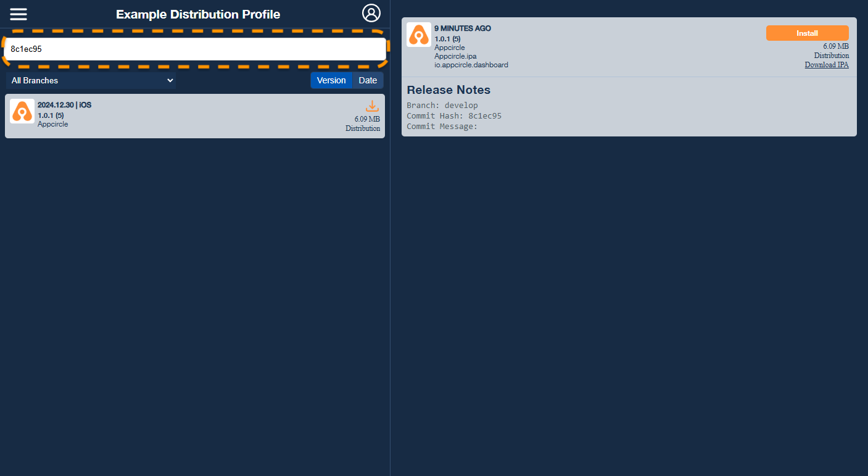Click the search field containing 8c1ec95
Image resolution: width=868 pixels, height=476 pixels.
(195, 49)
